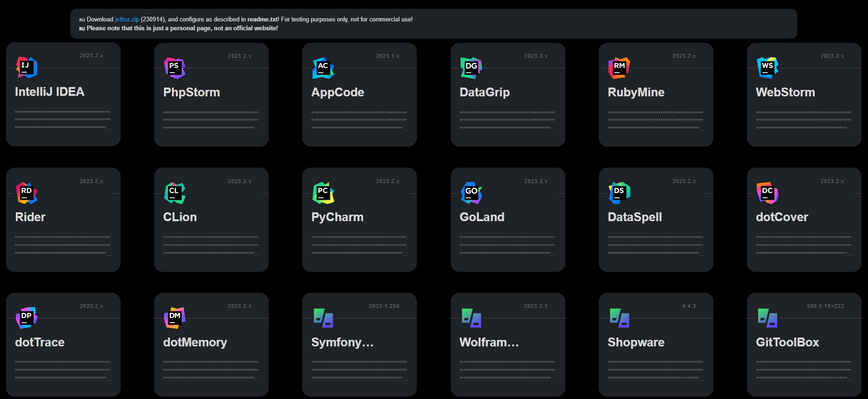The image size is (868, 399).
Task: Click the personal page notice text
Action: 182,28
